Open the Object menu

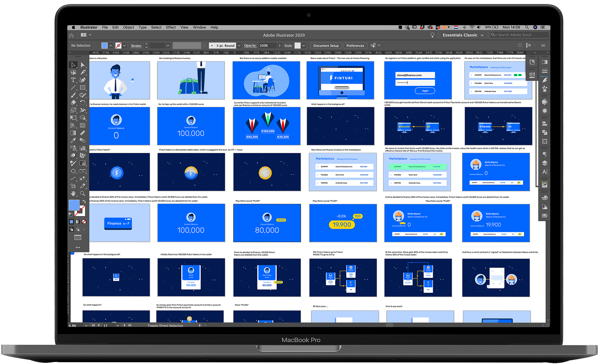coord(128,27)
